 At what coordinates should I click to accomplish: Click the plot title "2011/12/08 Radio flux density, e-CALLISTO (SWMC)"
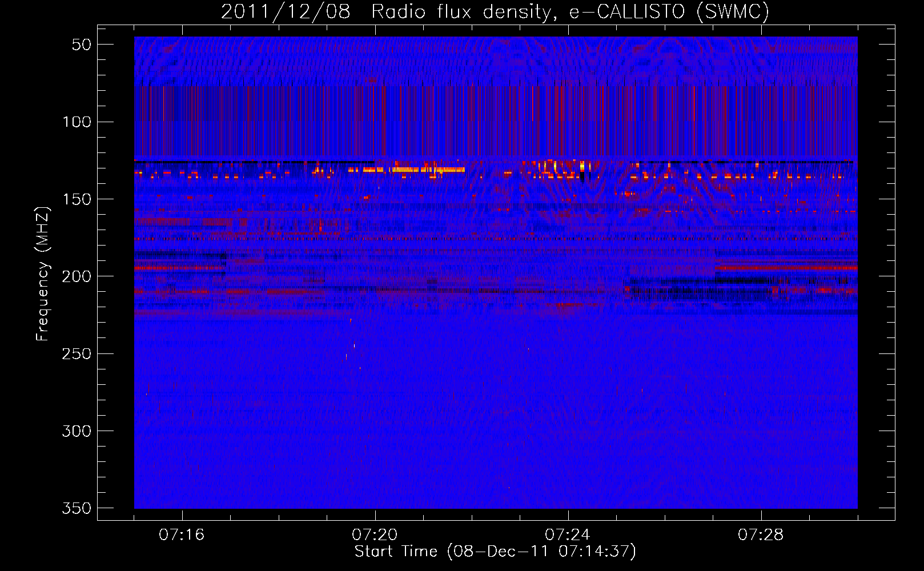coord(495,11)
